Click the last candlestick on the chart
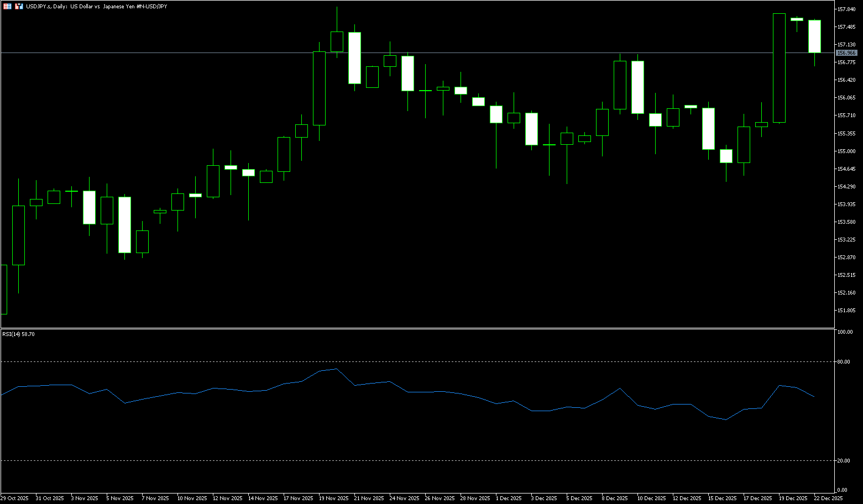 814,36
